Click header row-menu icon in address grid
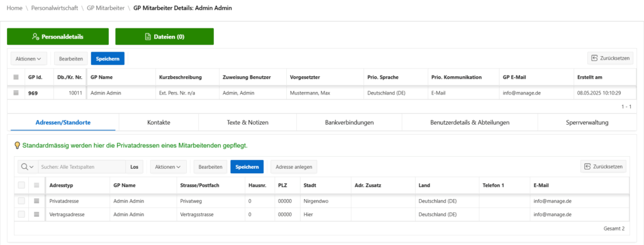 click(x=36, y=185)
